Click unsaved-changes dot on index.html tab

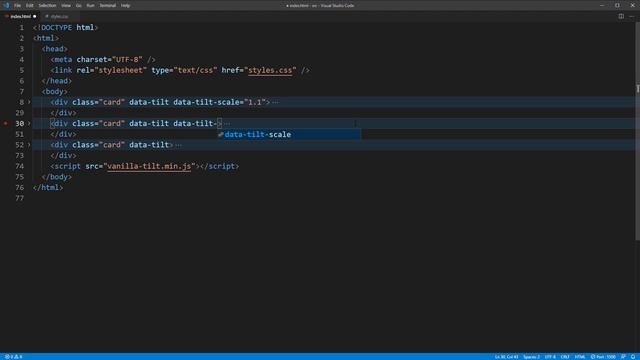pos(35,16)
